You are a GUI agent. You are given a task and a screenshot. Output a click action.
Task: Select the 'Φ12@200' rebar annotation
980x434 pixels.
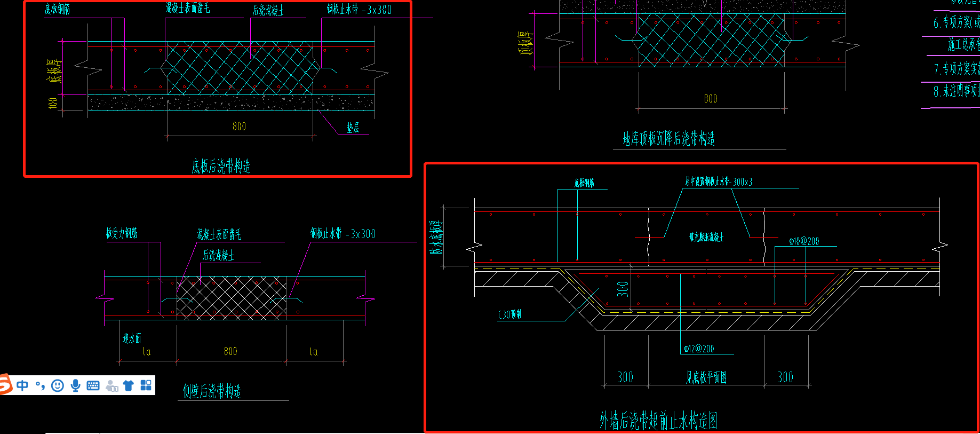[699, 349]
